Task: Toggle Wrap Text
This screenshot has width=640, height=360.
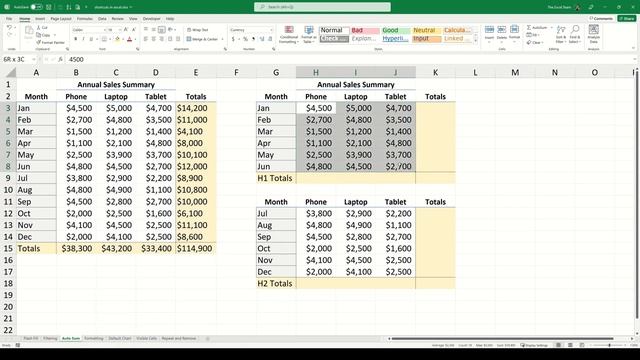Action: (198, 30)
